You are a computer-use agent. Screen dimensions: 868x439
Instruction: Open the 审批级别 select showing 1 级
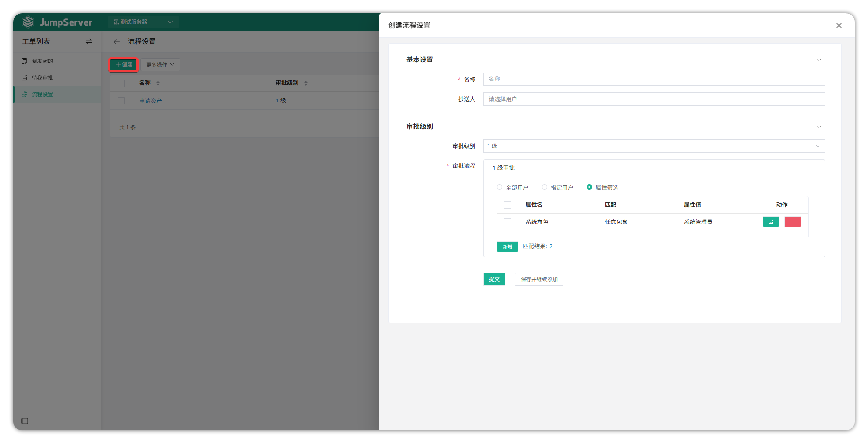click(x=654, y=146)
